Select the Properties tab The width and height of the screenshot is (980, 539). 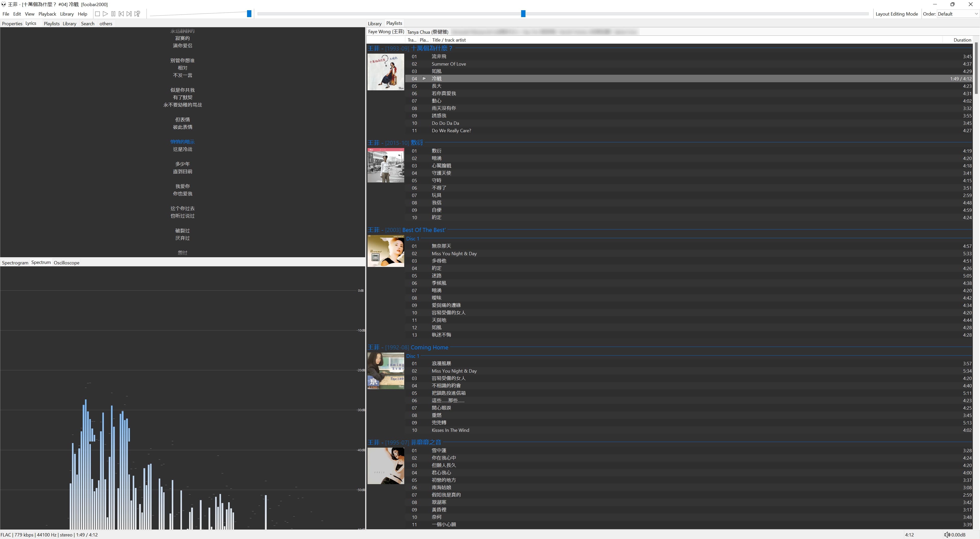coord(12,23)
